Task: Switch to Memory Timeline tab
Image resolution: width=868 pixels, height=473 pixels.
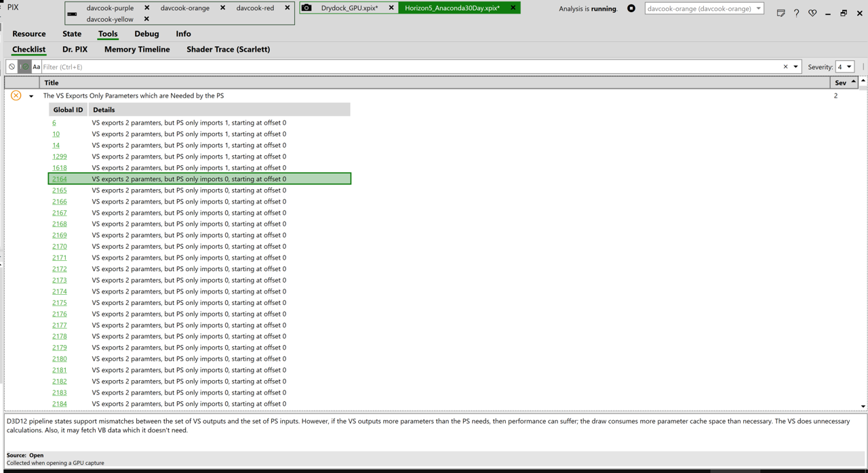Action: coord(137,49)
